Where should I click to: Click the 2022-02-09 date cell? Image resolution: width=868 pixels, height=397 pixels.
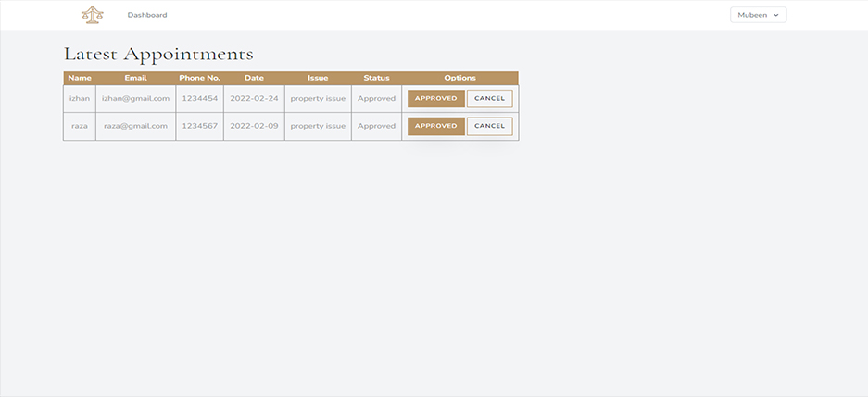click(x=254, y=126)
